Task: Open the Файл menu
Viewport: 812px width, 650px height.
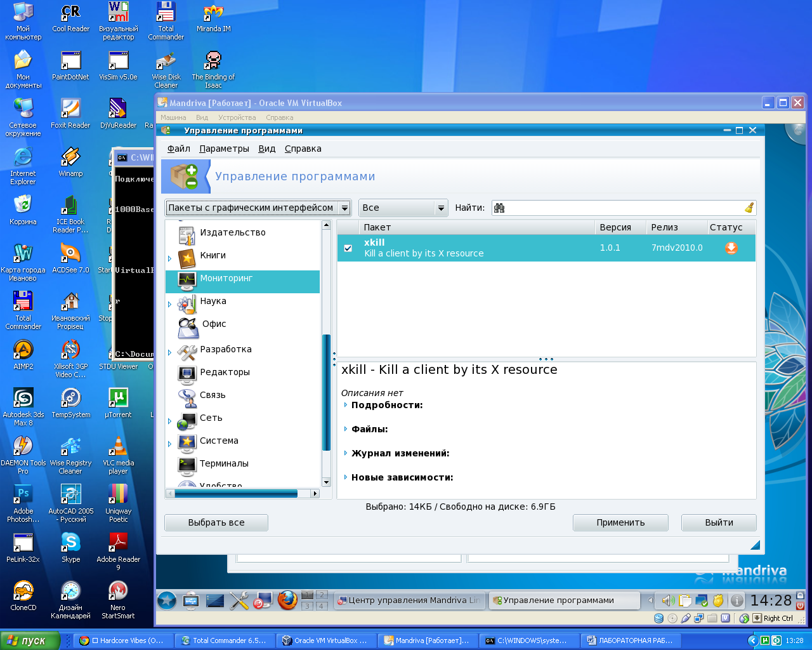Action: [x=179, y=149]
